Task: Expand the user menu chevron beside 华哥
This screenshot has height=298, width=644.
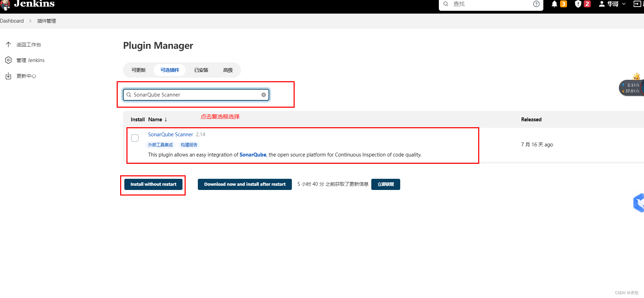Action: [x=624, y=4]
